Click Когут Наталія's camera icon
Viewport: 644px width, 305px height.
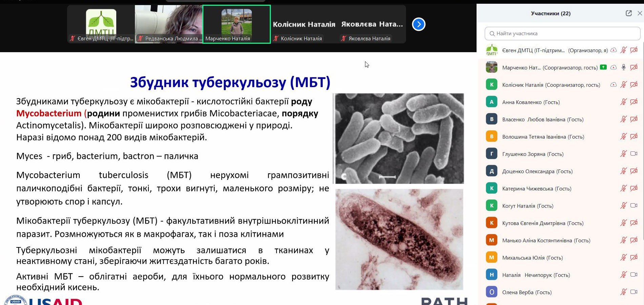[x=633, y=205]
